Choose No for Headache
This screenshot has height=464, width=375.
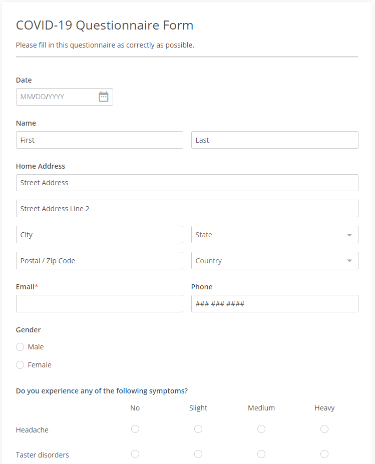[x=135, y=429]
